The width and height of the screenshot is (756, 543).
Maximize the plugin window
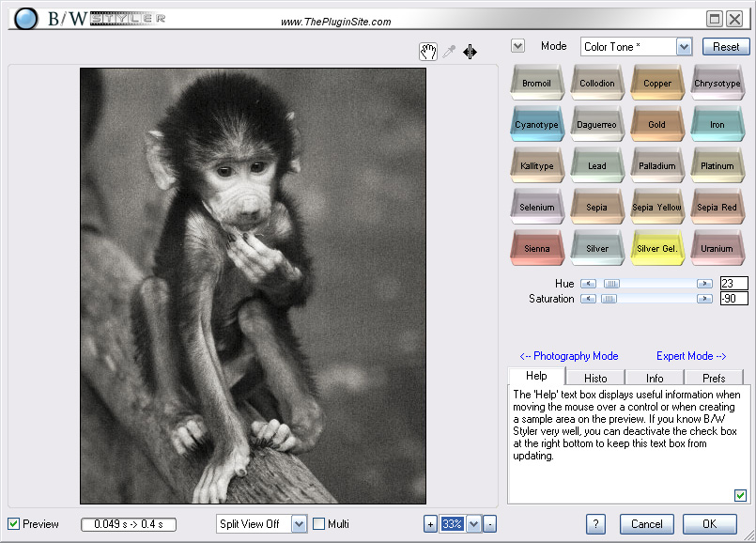click(x=715, y=20)
